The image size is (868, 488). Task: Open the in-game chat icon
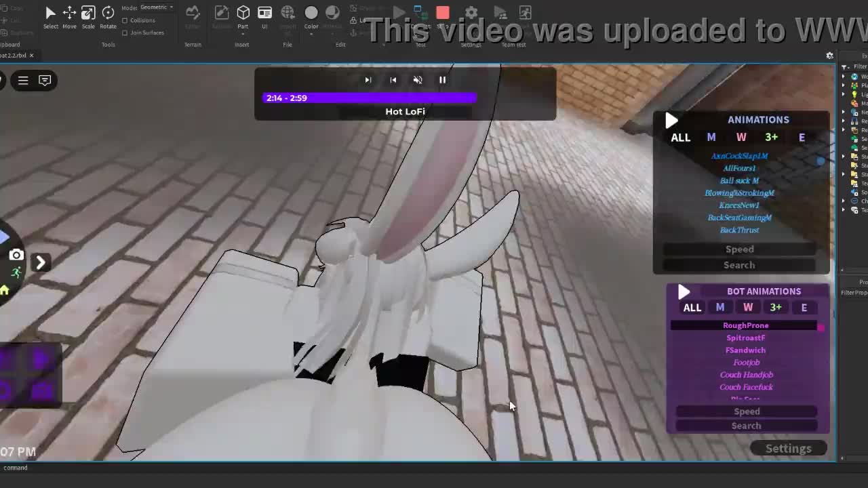pos(45,81)
